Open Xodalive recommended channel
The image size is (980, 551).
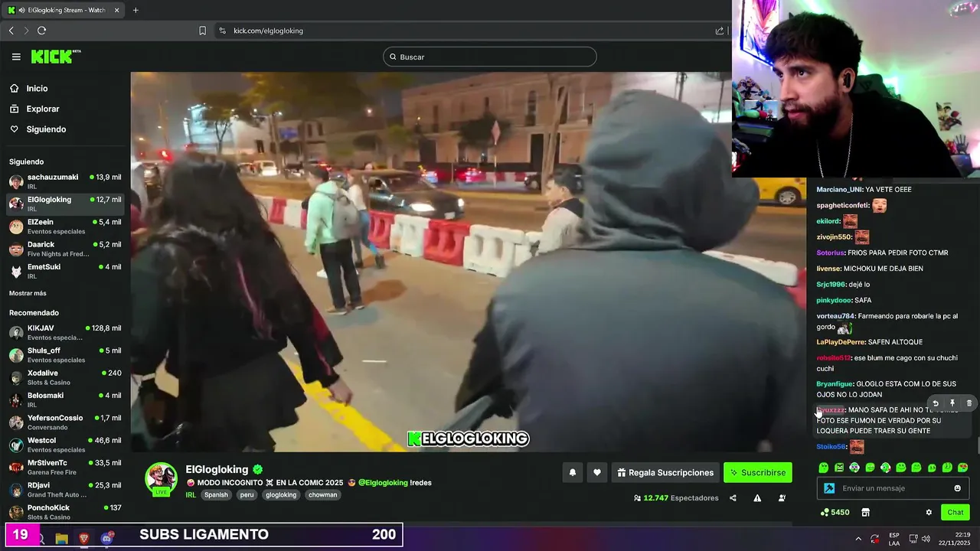coord(65,377)
